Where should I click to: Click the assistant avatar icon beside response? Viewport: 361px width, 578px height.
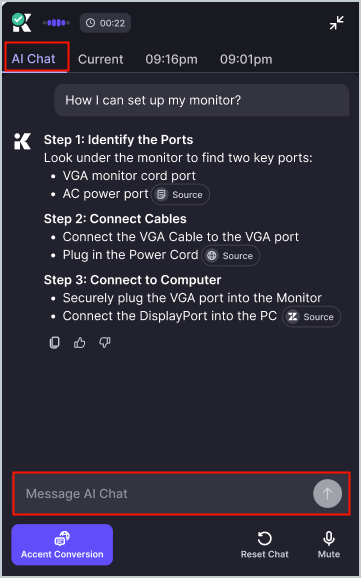(x=22, y=142)
